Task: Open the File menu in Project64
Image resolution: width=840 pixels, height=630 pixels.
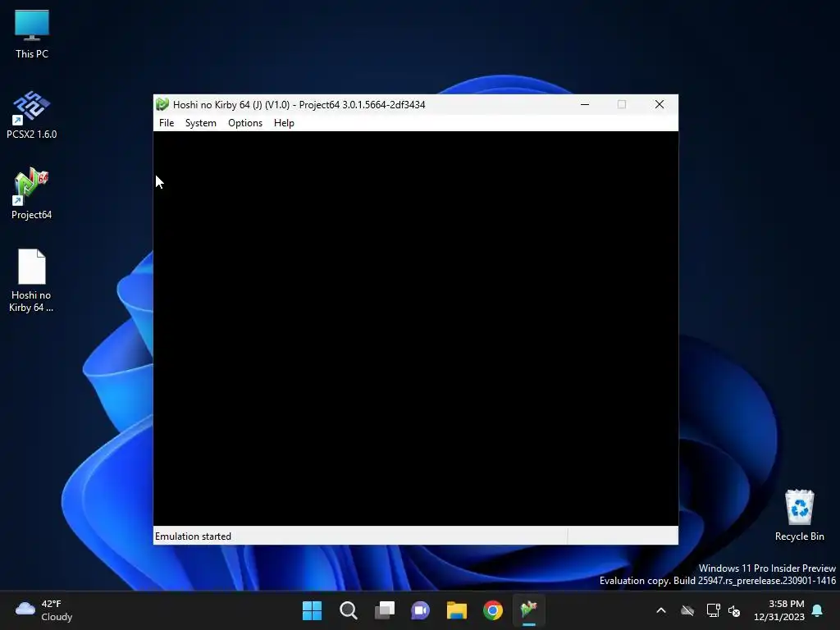Action: (x=166, y=123)
